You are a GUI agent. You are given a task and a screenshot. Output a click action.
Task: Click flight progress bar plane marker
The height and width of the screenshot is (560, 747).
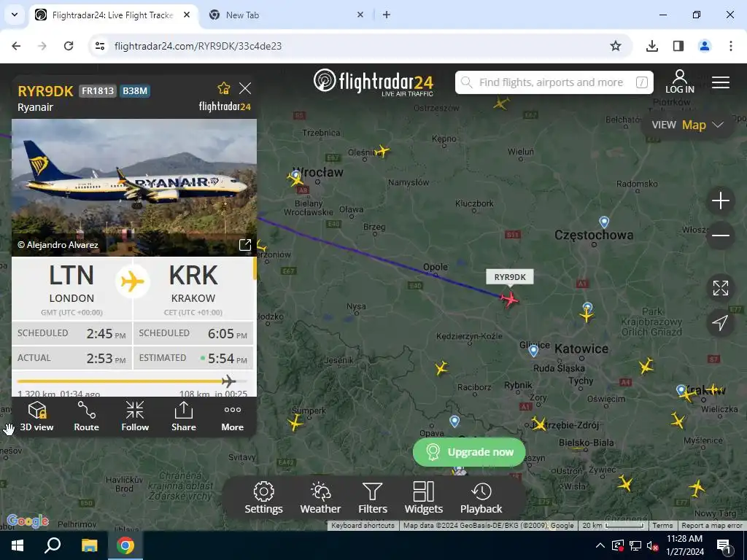(x=228, y=381)
